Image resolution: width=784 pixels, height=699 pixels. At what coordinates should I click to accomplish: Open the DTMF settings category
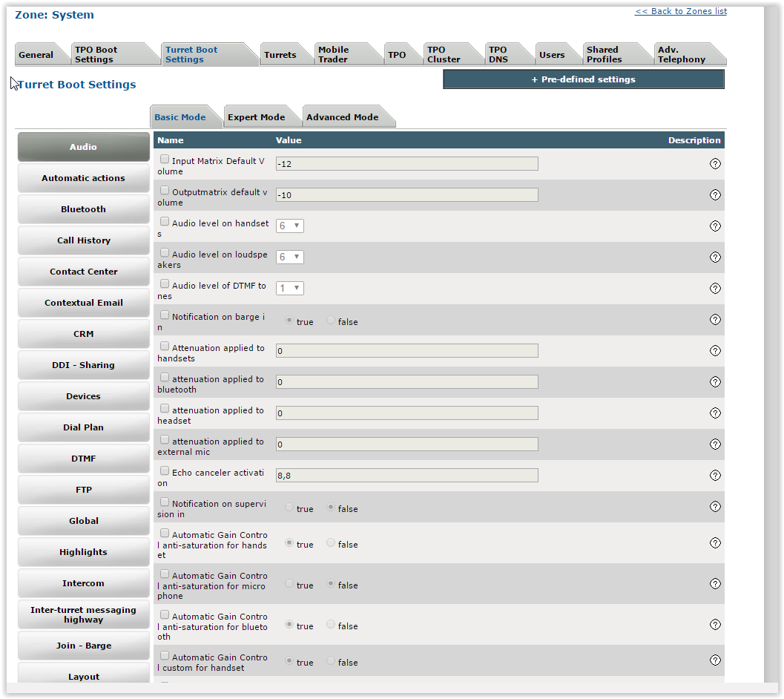click(84, 459)
